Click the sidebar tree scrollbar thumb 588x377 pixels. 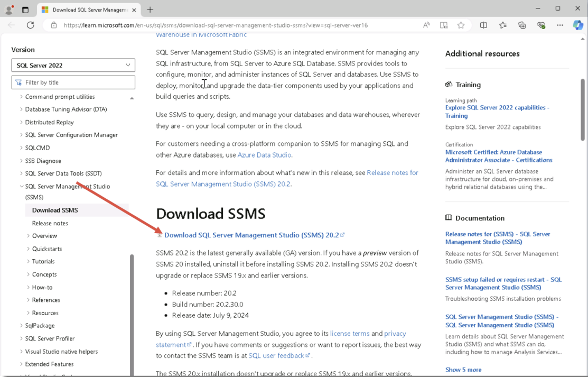coord(132,315)
